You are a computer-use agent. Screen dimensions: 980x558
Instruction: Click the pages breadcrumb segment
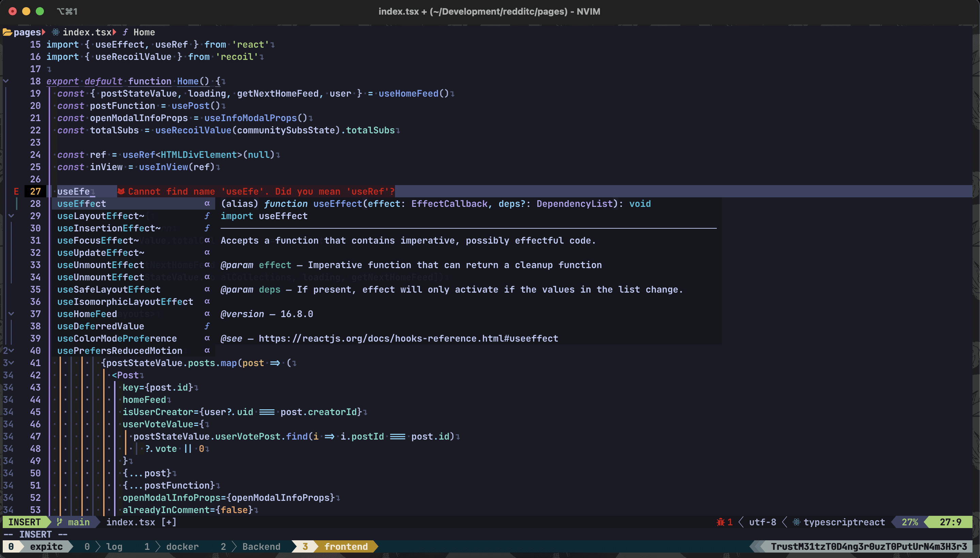pyautogui.click(x=27, y=32)
